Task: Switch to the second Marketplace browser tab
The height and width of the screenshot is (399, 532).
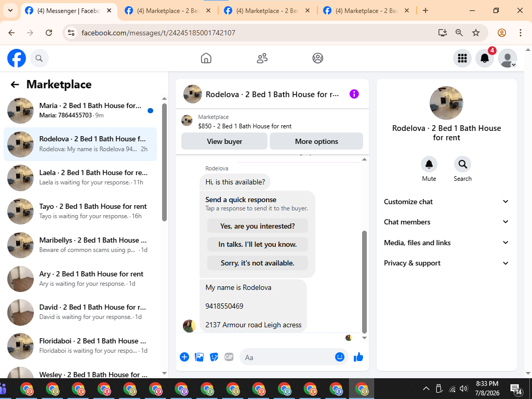Action: (x=168, y=11)
